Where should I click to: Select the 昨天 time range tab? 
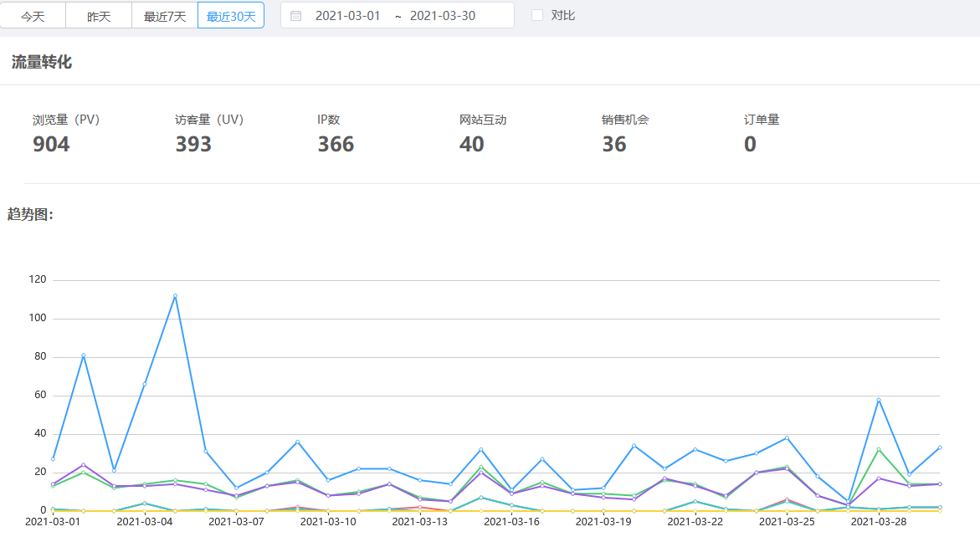(99, 16)
